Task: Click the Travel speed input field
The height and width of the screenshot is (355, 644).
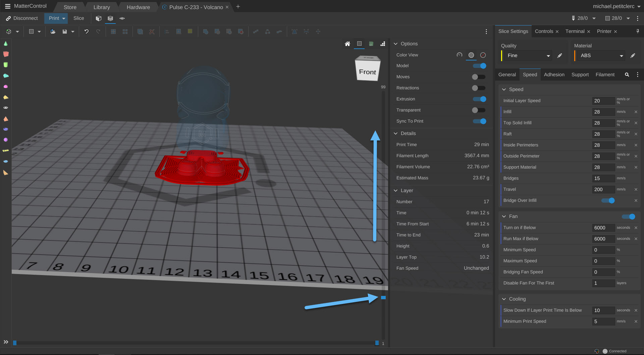Action: pos(603,189)
